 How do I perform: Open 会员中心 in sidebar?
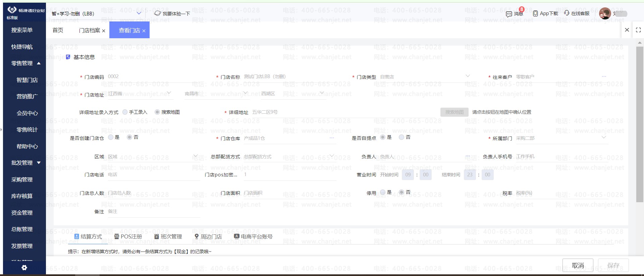(27, 113)
